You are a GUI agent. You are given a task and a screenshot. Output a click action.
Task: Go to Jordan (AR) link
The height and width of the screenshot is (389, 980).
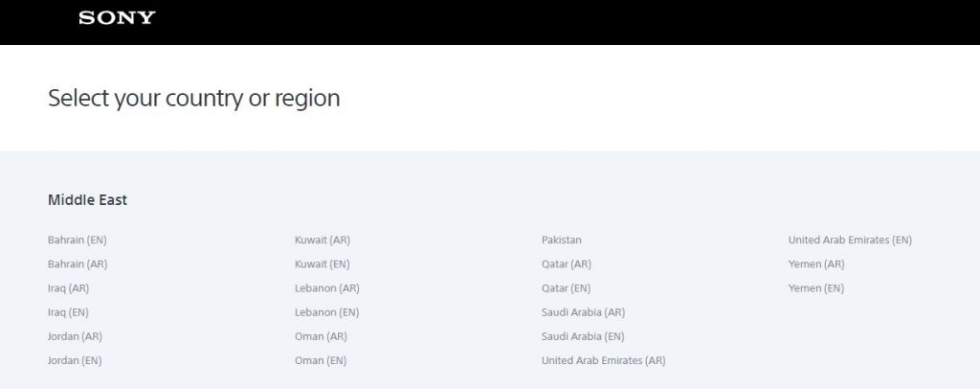[x=75, y=336]
